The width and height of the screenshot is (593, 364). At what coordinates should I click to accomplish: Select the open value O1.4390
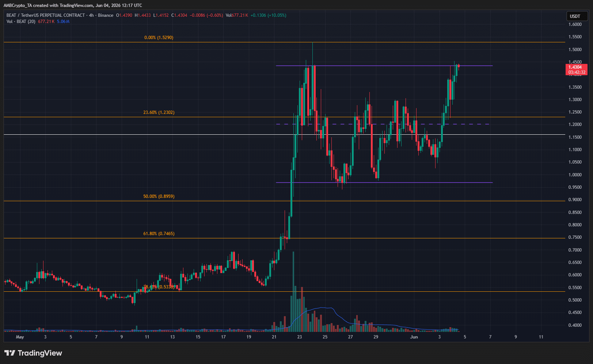124,15
